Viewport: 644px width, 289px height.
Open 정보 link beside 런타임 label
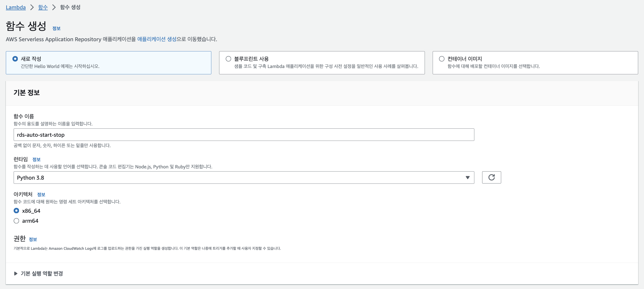[36, 159]
